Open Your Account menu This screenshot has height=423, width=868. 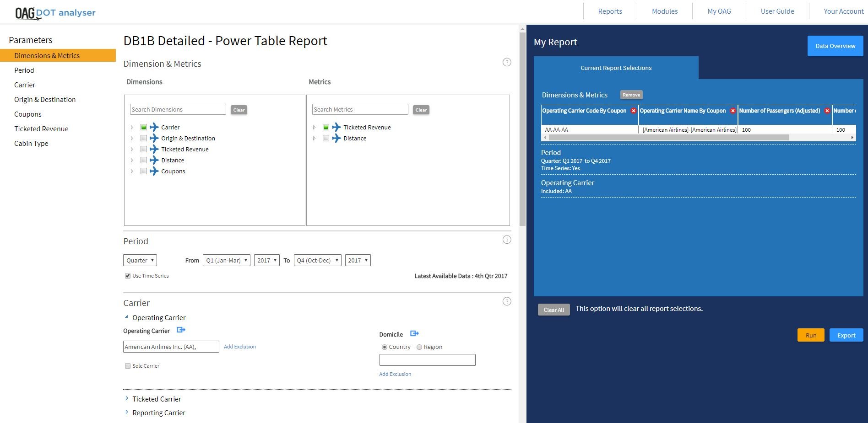[843, 11]
